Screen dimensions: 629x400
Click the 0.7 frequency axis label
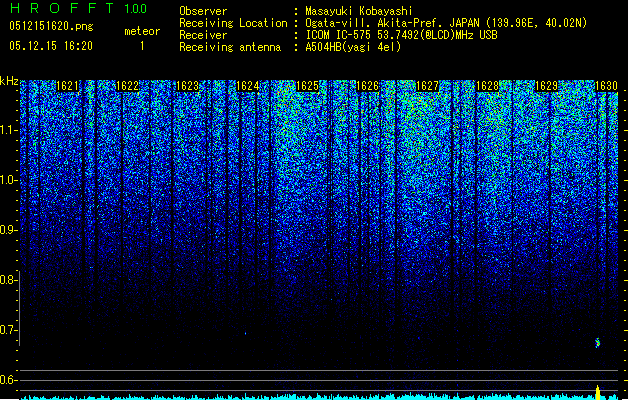(x=8, y=330)
